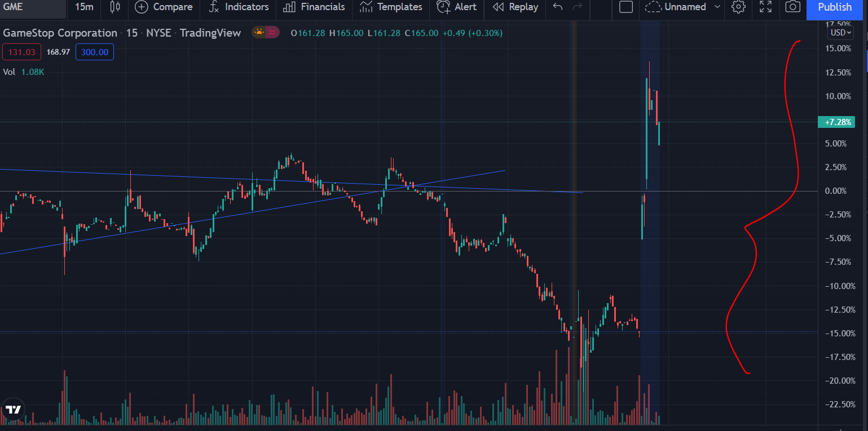The height and width of the screenshot is (431, 868).
Task: Redo the chart action
Action: click(x=577, y=7)
